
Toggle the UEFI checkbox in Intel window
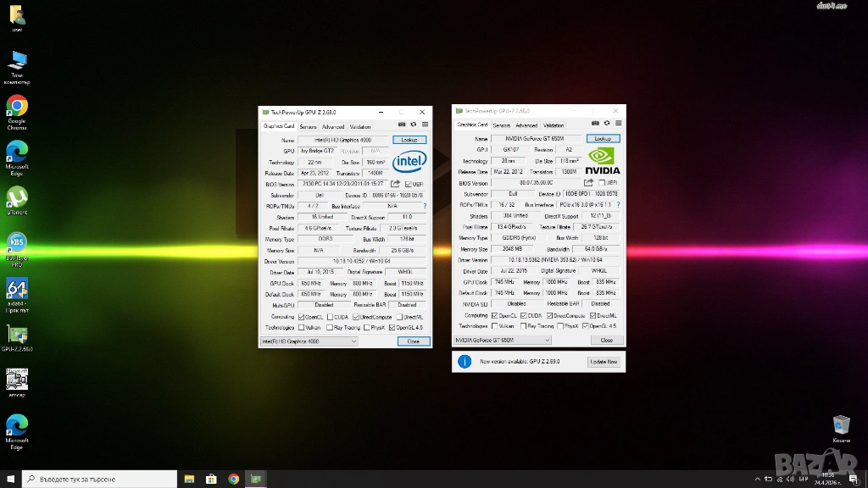(x=408, y=184)
